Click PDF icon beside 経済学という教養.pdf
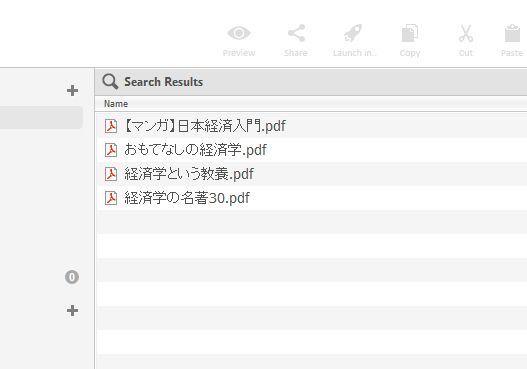527x369 pixels. coord(111,174)
